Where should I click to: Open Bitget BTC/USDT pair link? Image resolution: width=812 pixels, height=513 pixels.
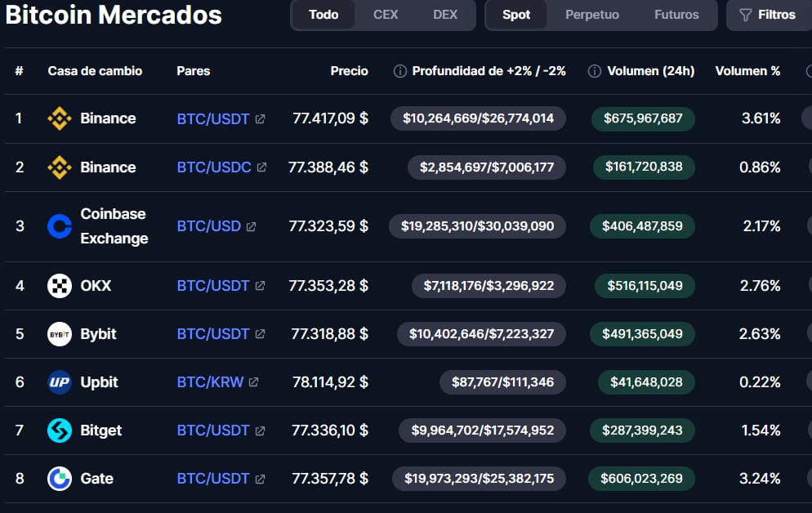(213, 430)
